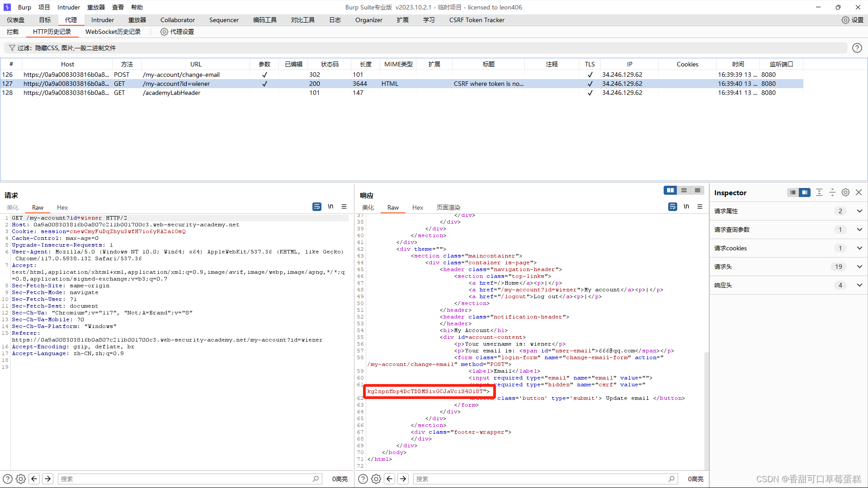Toggle word wrap icon in request panel
Viewport: 868px width, 488px height.
(x=316, y=206)
